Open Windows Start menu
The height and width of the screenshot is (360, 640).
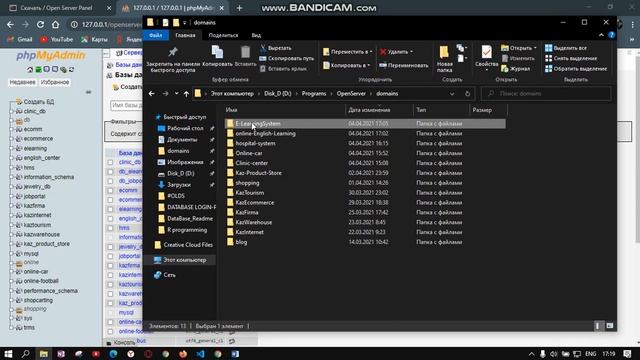8,353
